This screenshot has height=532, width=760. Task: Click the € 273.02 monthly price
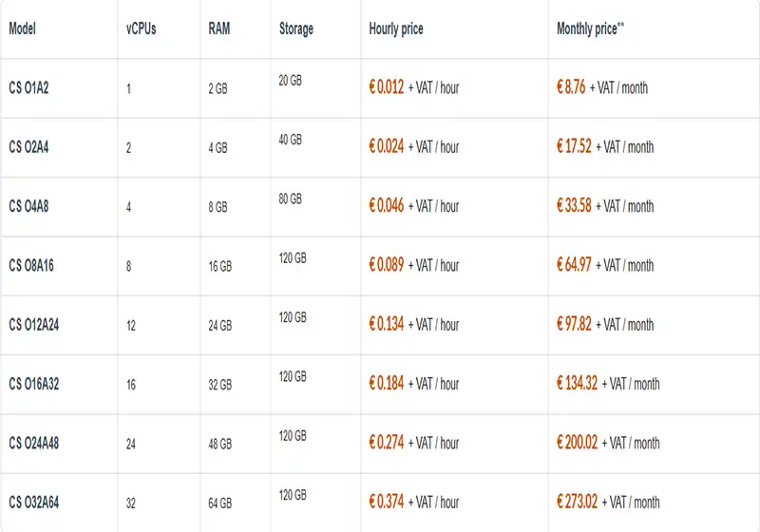coord(577,502)
